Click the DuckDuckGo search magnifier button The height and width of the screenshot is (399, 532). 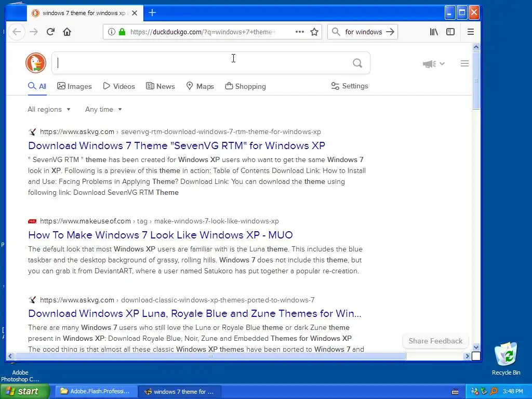click(357, 63)
